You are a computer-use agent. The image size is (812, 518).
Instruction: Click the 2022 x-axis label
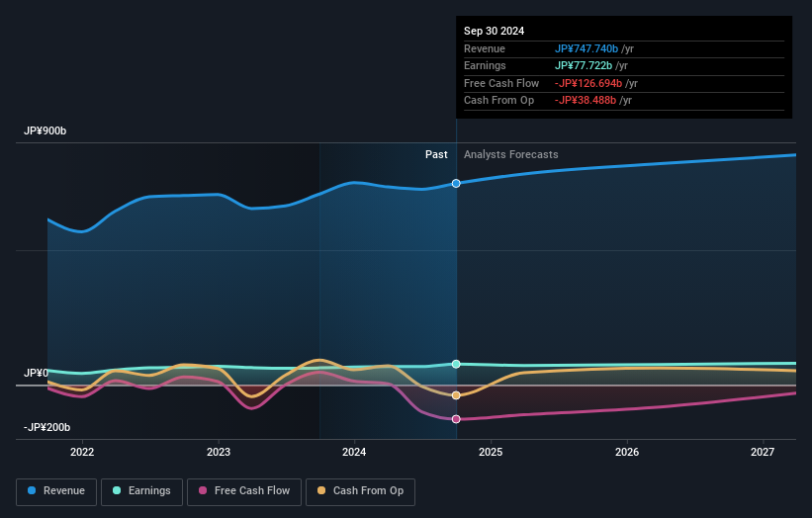(x=82, y=453)
